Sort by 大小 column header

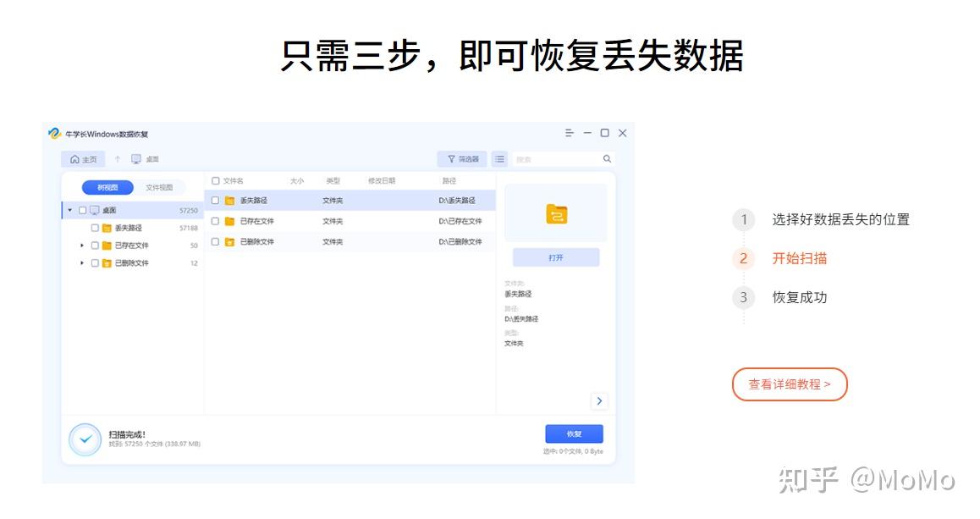click(x=297, y=180)
